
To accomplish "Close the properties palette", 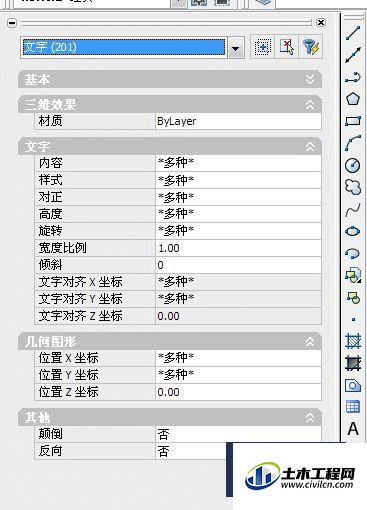I will coord(321,22).
